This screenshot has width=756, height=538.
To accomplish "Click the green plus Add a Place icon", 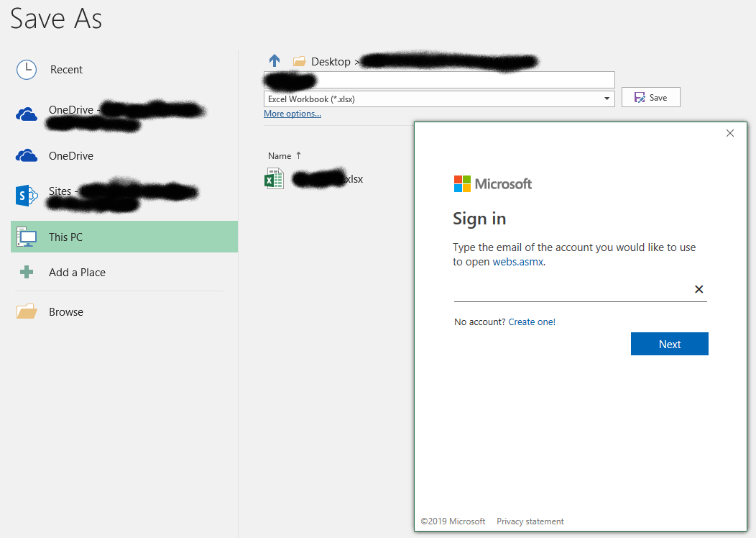I will tap(27, 272).
